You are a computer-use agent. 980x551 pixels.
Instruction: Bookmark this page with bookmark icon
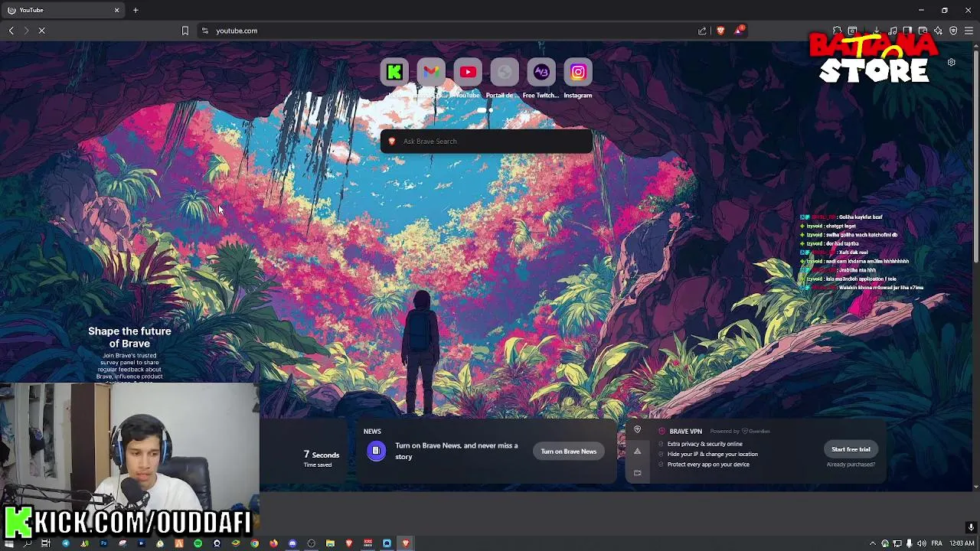pos(185,31)
